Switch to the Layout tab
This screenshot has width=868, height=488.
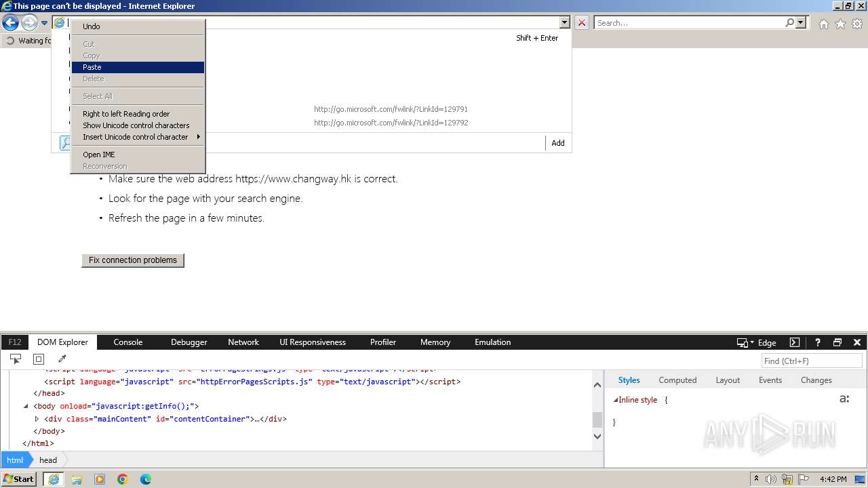point(728,380)
